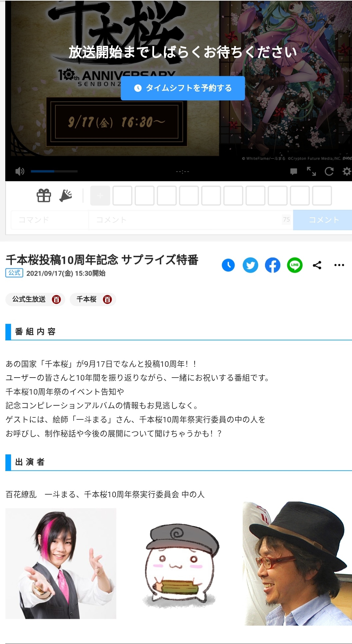Toggle comment display speech bubble icon
The width and height of the screenshot is (352, 644).
[x=293, y=172]
